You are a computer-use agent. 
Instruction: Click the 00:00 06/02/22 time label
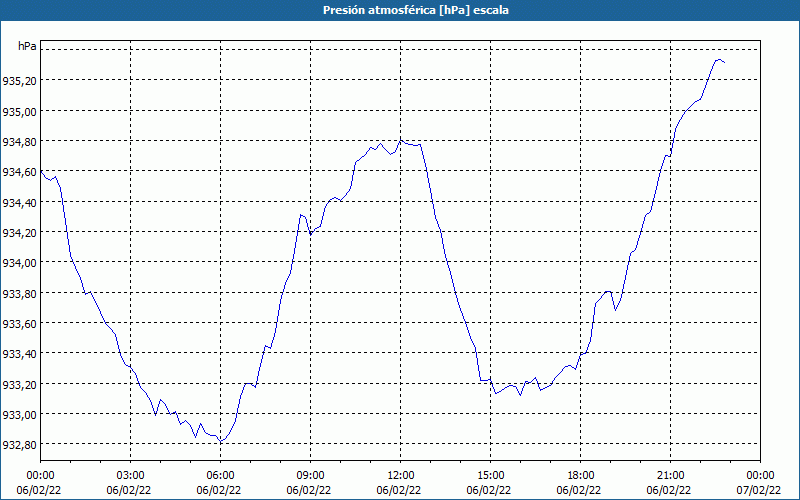39,483
